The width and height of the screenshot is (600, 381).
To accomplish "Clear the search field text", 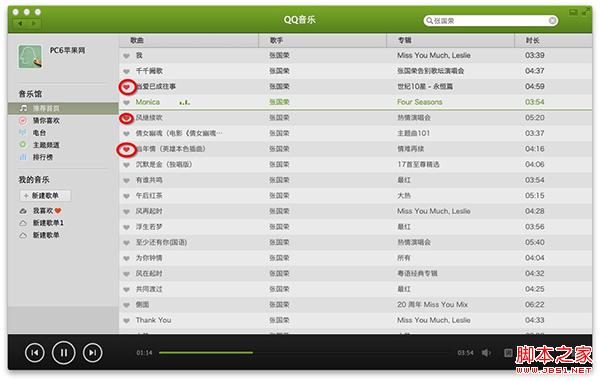I will (552, 21).
